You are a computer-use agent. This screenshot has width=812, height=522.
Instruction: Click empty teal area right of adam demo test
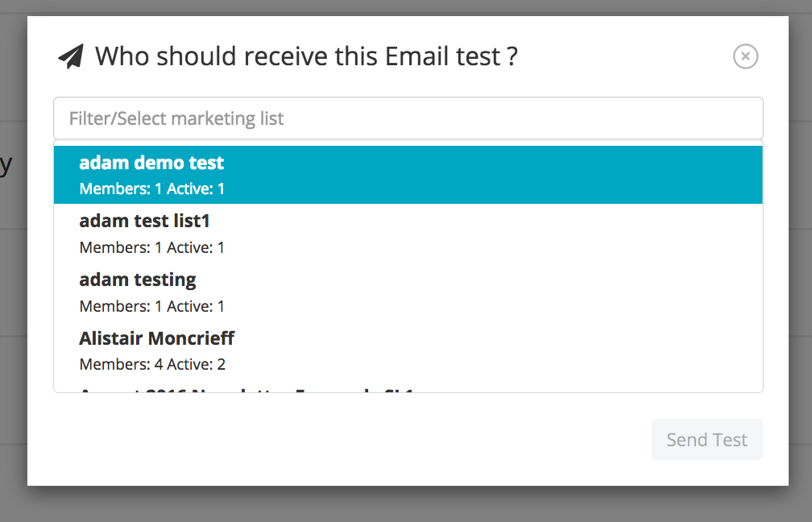(492, 163)
